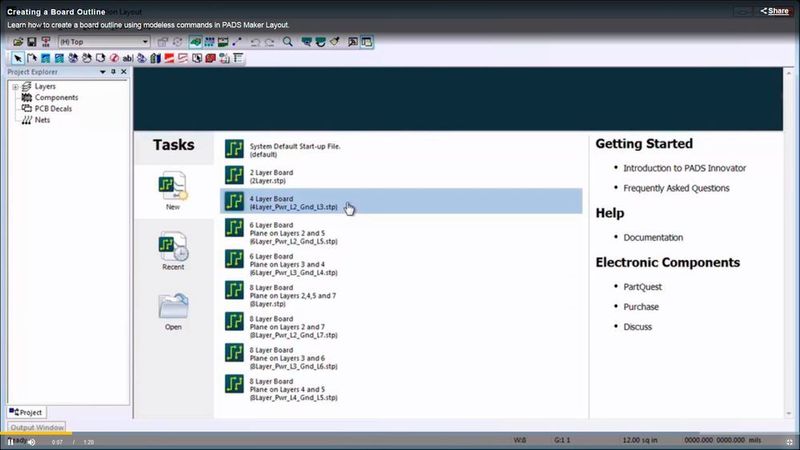The image size is (800, 450).
Task: Select Components in Project Explorer
Action: pos(56,97)
